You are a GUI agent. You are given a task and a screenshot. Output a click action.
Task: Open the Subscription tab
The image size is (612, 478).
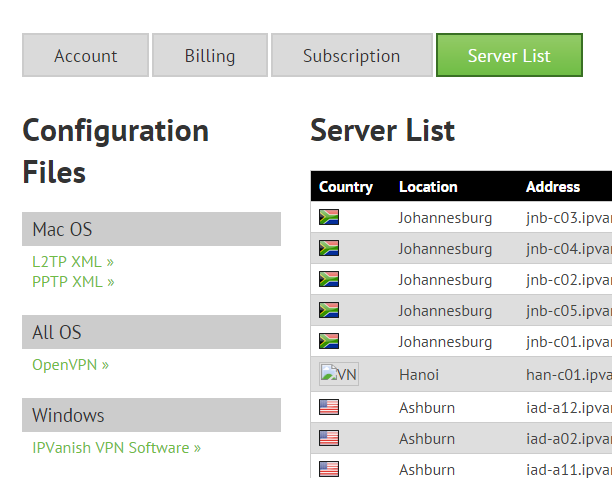(352, 55)
